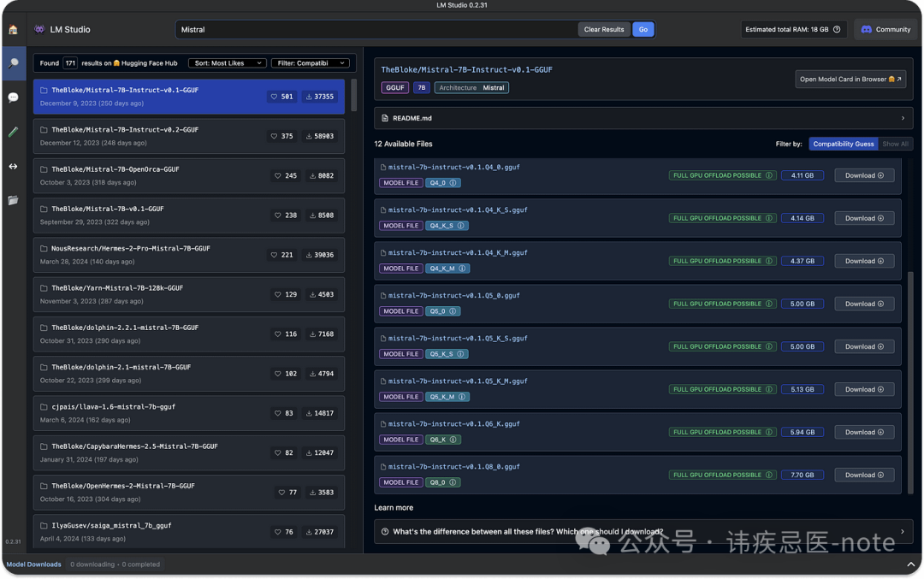Click GPU offload info icon for Q5_0 file

[x=769, y=304]
